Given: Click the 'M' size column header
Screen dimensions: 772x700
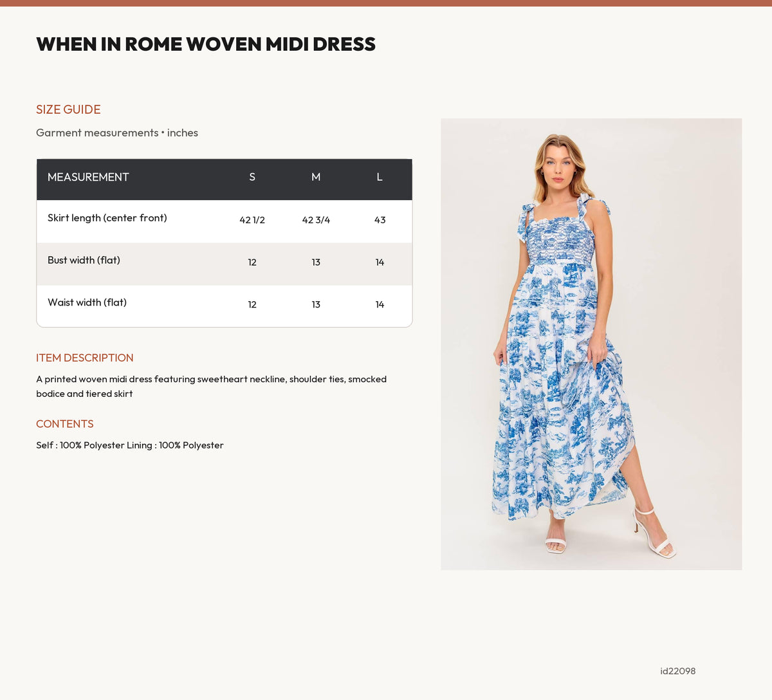Looking at the screenshot, I should [x=316, y=177].
